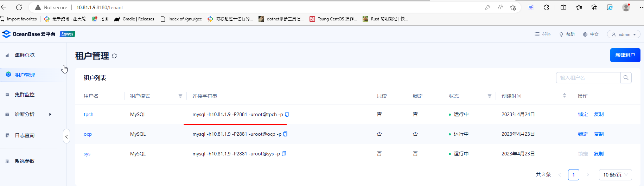
Task: Click the 租户名 column header
Action: (x=91, y=96)
